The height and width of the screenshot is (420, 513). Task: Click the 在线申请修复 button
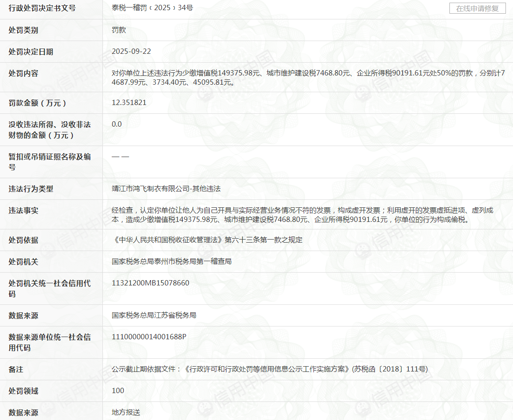[477, 8]
